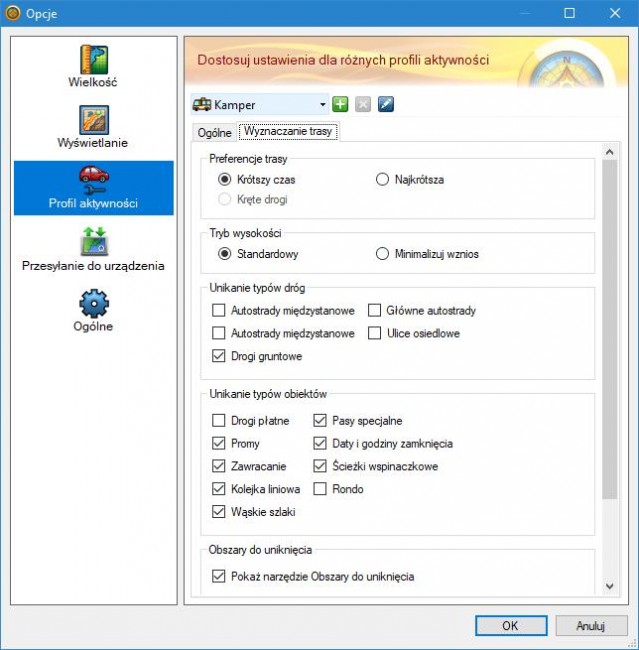639x650 pixels.
Task: Open the Kamper profile dropdown
Action: point(260,104)
